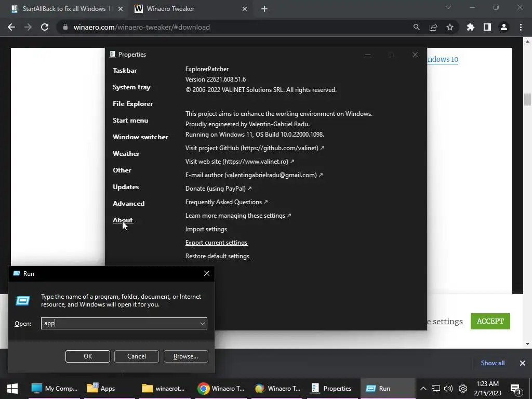Open System tray section in Properties
Screen dimensions: 532x399
[x=131, y=87]
